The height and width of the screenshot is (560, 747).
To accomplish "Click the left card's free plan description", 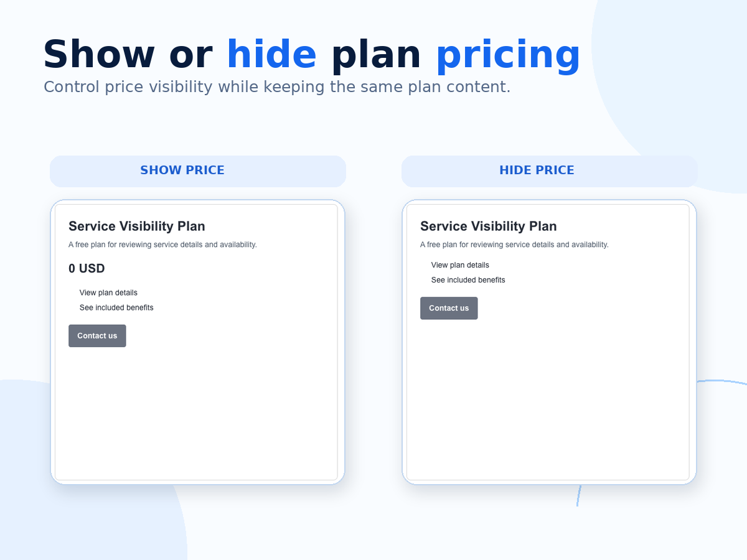I will [x=162, y=245].
